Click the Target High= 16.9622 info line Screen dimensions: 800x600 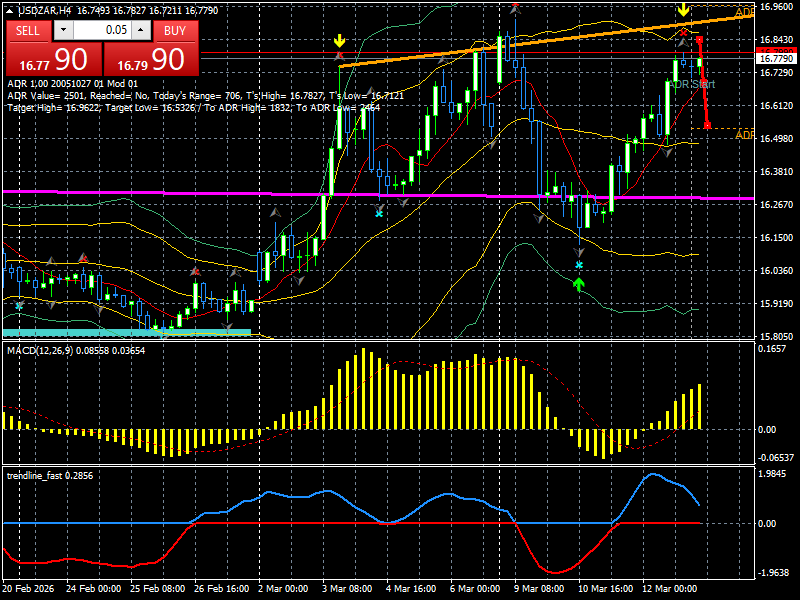[x=194, y=108]
